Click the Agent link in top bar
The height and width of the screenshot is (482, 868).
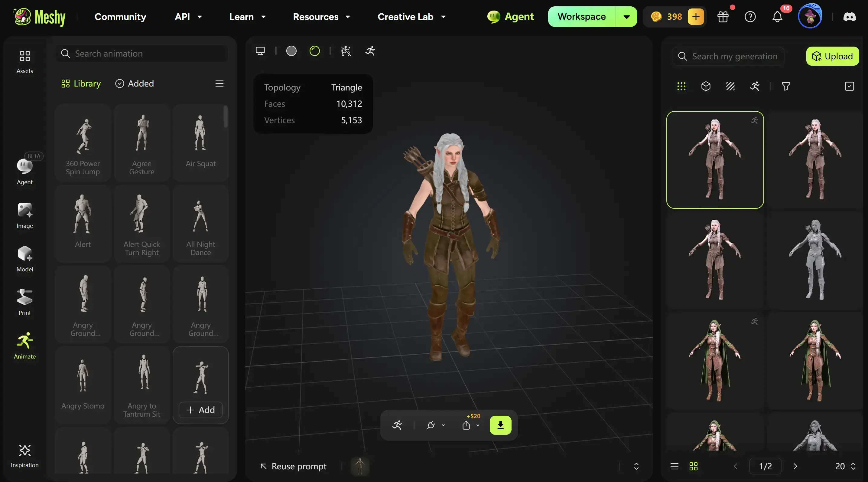pyautogui.click(x=510, y=17)
